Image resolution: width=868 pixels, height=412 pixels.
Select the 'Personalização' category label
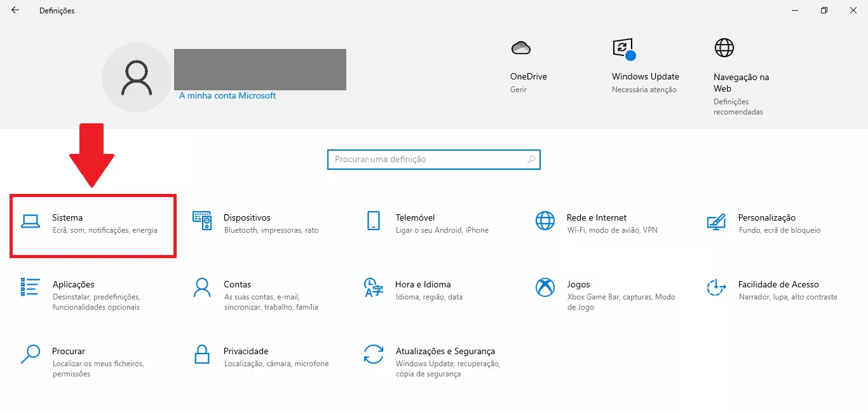click(767, 217)
